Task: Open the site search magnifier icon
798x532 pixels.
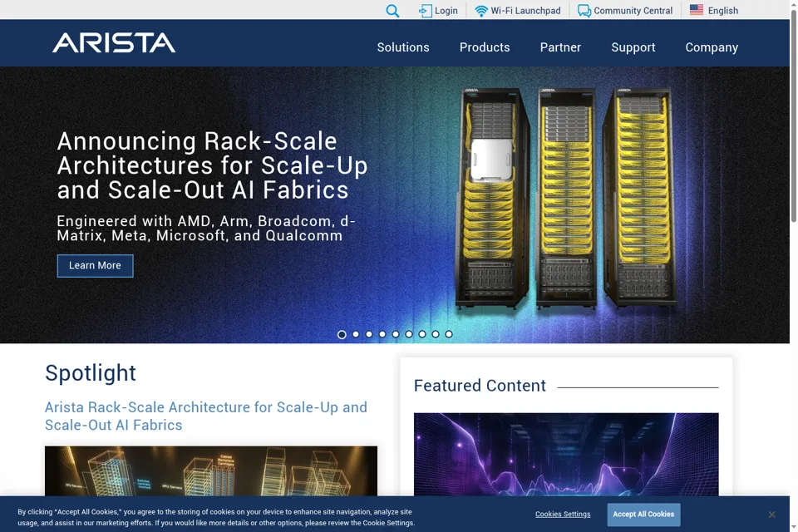Action: pyautogui.click(x=392, y=11)
